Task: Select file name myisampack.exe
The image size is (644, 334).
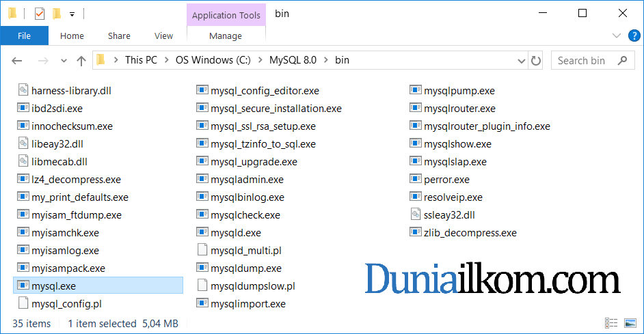Action: tap(68, 268)
